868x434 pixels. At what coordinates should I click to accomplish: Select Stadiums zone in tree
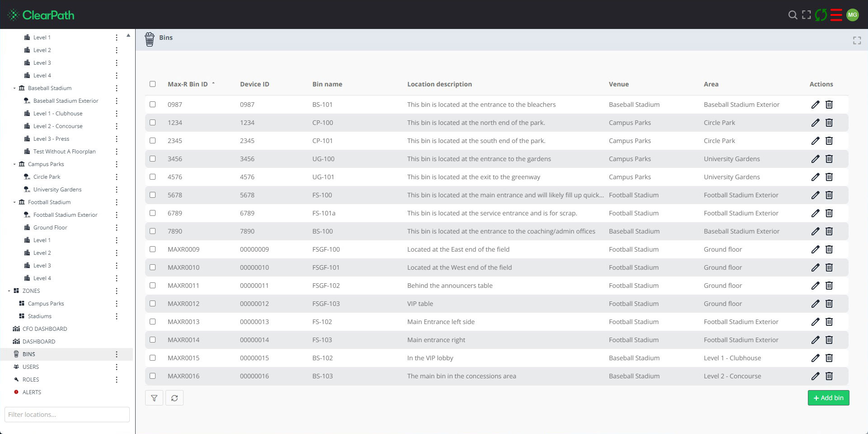point(40,316)
